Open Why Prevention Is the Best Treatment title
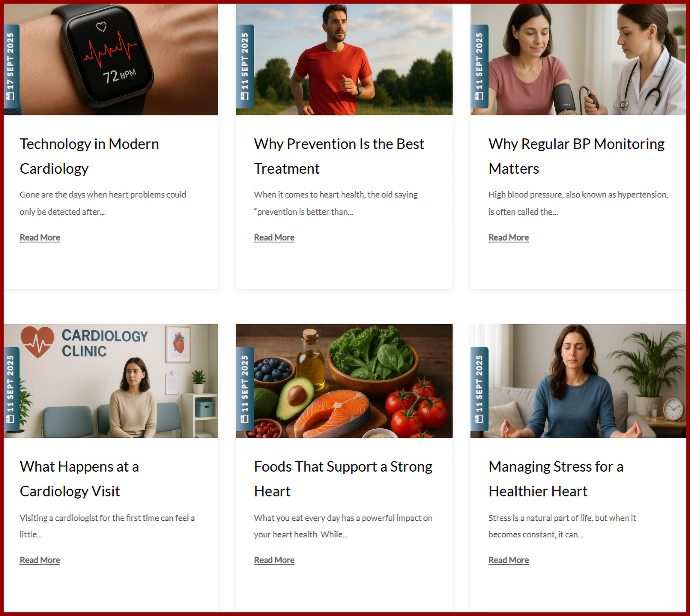The image size is (690, 616). pyautogui.click(x=339, y=156)
